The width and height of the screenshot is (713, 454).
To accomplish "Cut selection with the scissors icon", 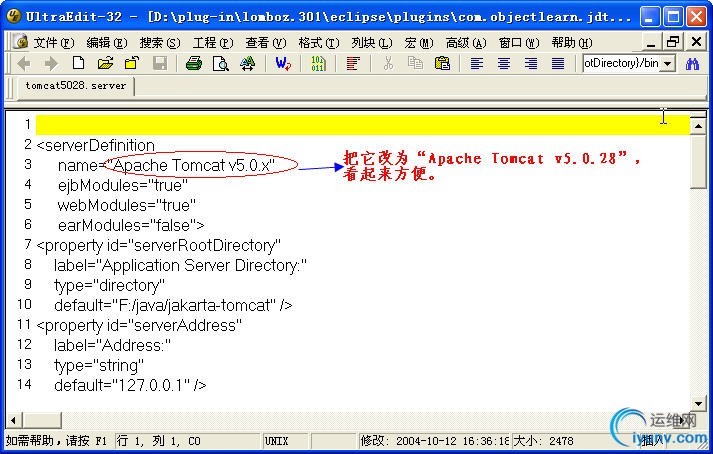I will click(388, 63).
